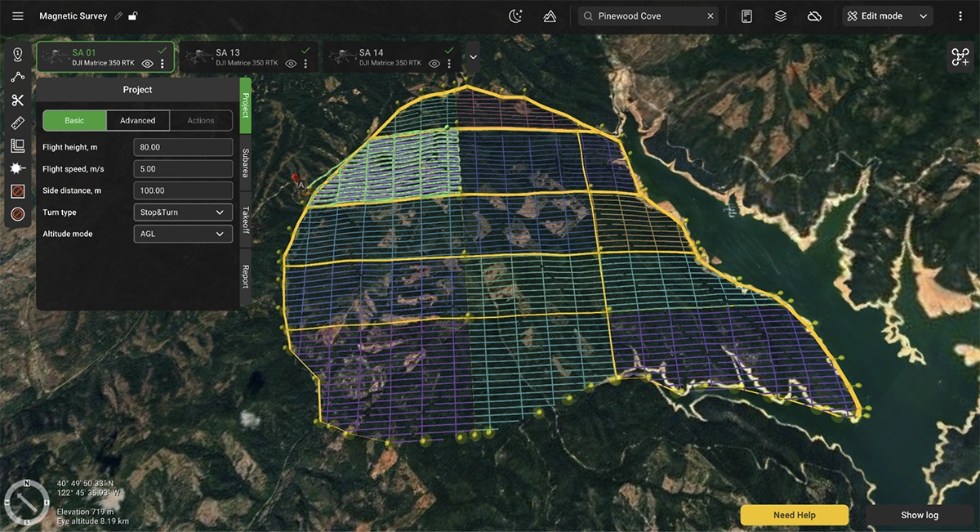Click the Need Help button
This screenshot has height=532, width=980.
click(795, 515)
